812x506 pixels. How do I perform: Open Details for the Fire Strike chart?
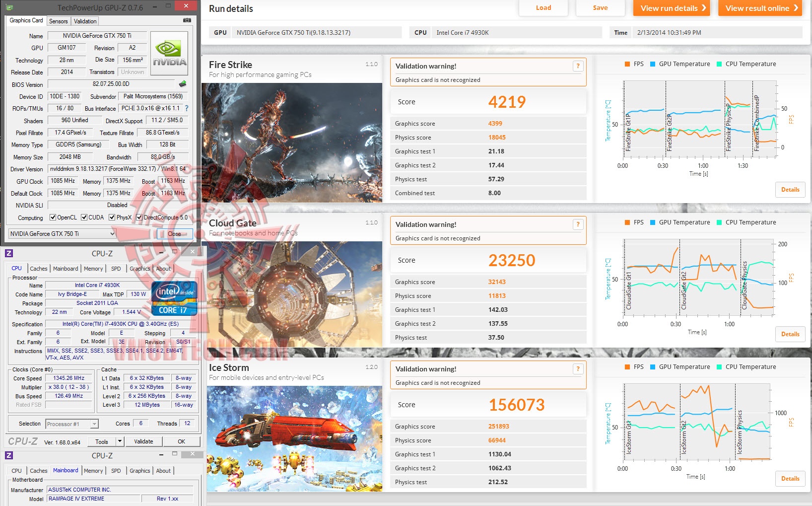click(790, 190)
